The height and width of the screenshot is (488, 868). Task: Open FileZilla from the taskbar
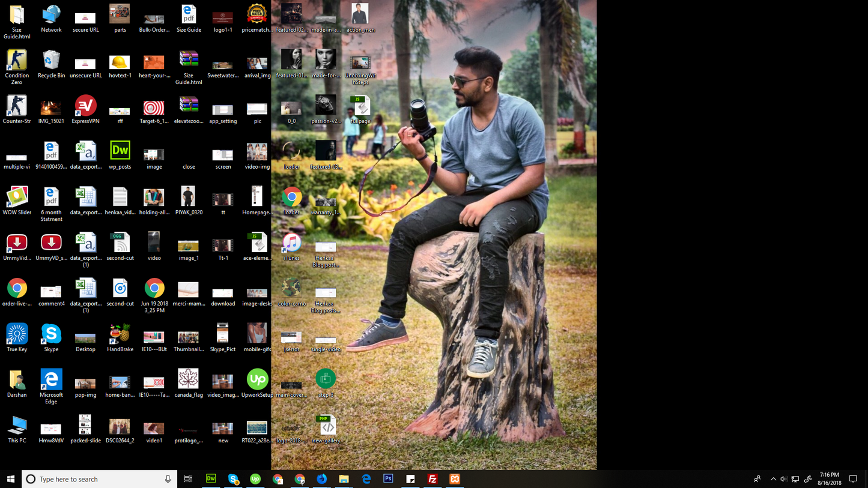[x=432, y=479]
